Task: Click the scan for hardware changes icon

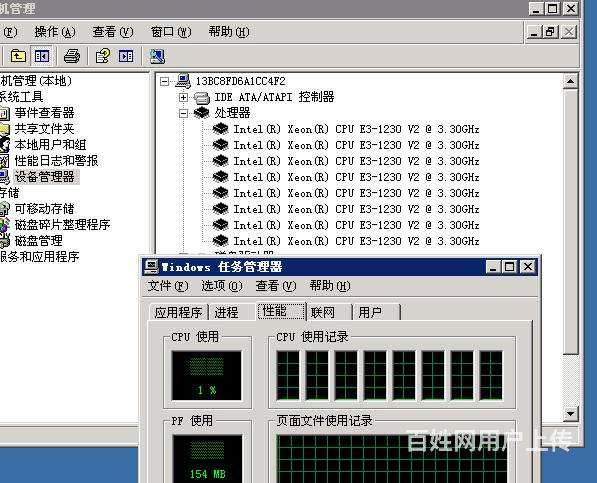Action: [x=157, y=56]
